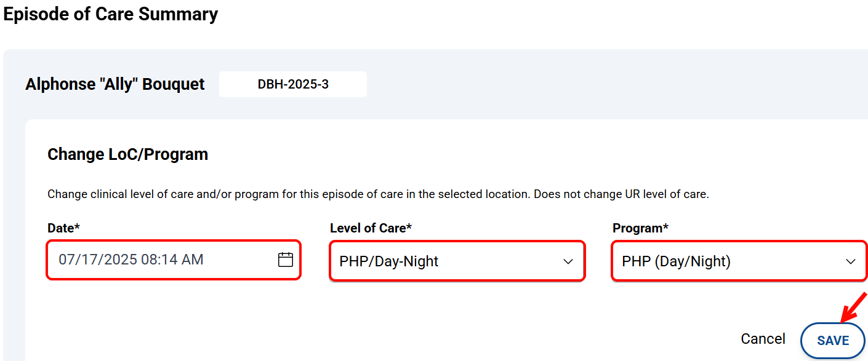868x361 pixels.
Task: Click the DBH-2025-3 episode ID badge
Action: tap(293, 84)
